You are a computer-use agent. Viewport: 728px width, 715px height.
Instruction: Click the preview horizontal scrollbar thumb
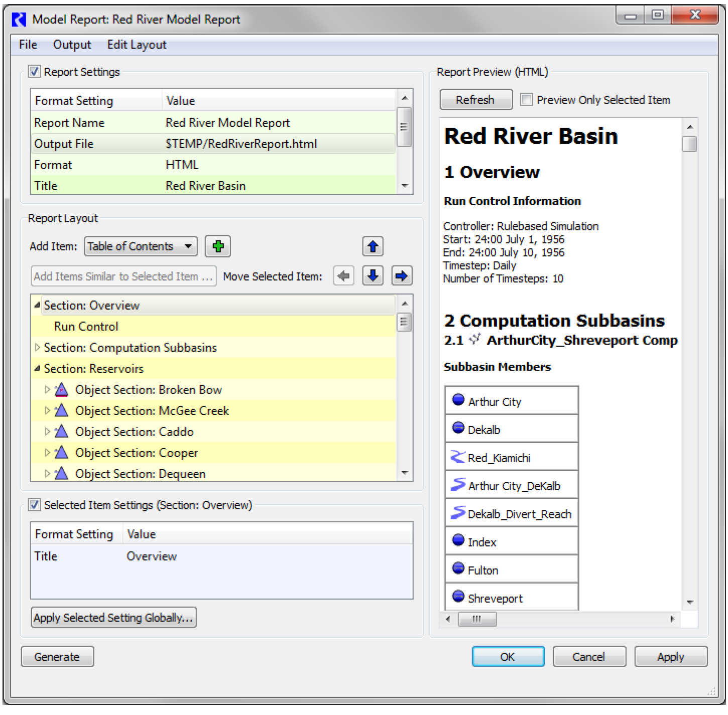477,619
